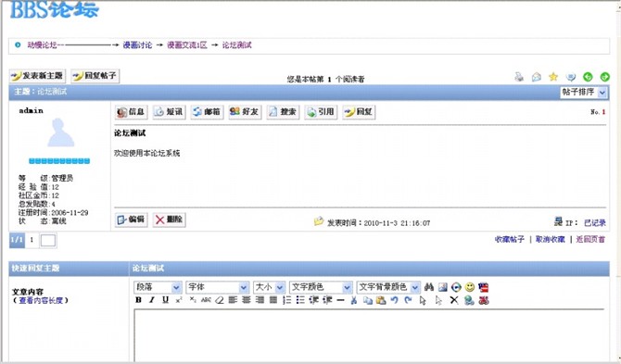
Task: Open the 漫画讨论 breadcrumb link
Action: point(137,45)
